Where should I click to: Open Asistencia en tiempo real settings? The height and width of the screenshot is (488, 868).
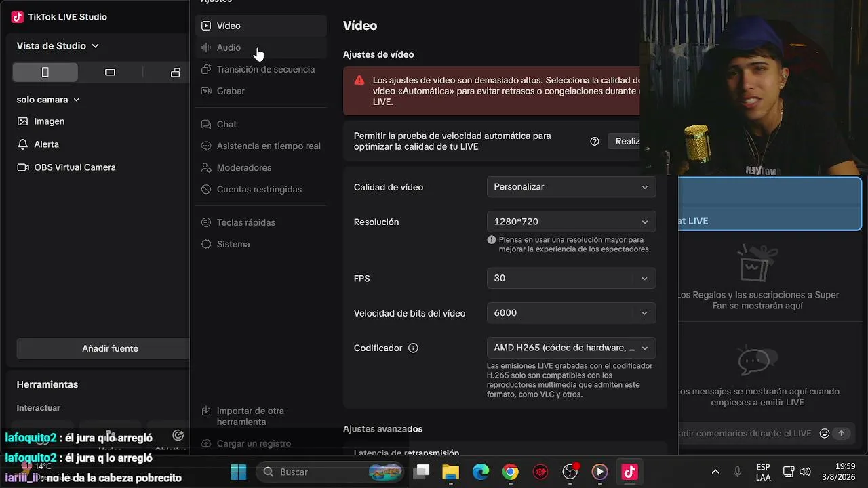(261, 146)
